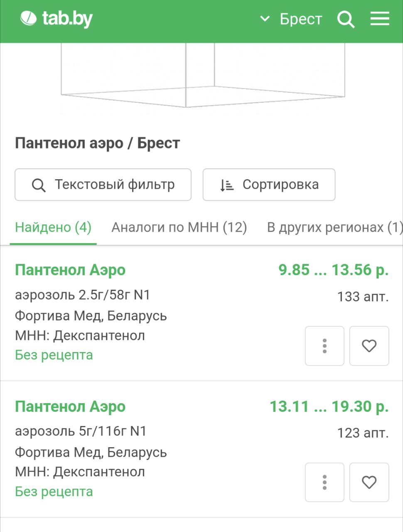Show the 133 апт. pharmacies list

[363, 297]
